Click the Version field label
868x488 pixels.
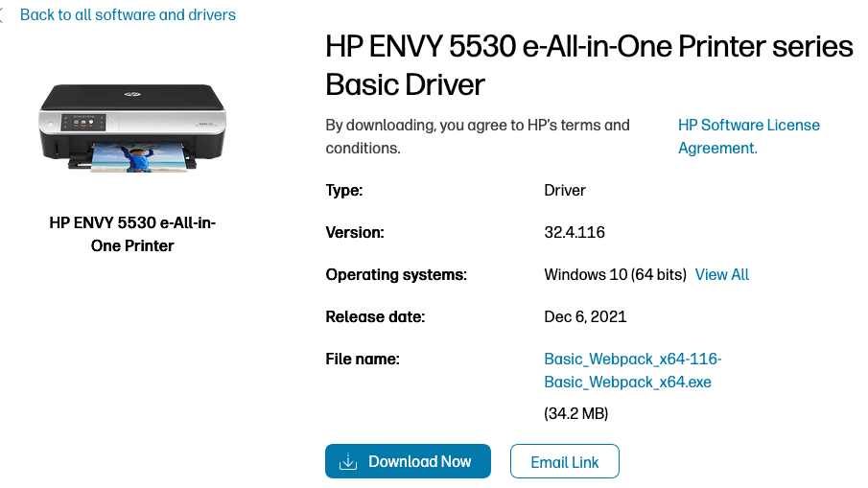tap(355, 233)
